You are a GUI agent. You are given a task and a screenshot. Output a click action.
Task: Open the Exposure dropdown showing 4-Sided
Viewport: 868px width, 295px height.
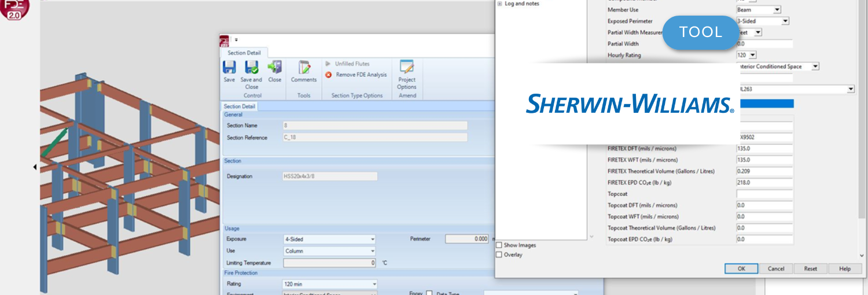330,239
